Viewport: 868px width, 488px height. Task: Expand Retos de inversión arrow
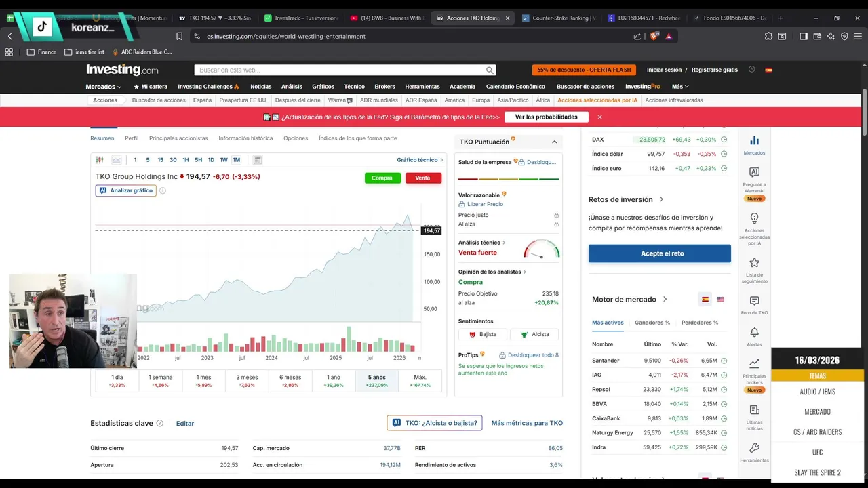[661, 199]
